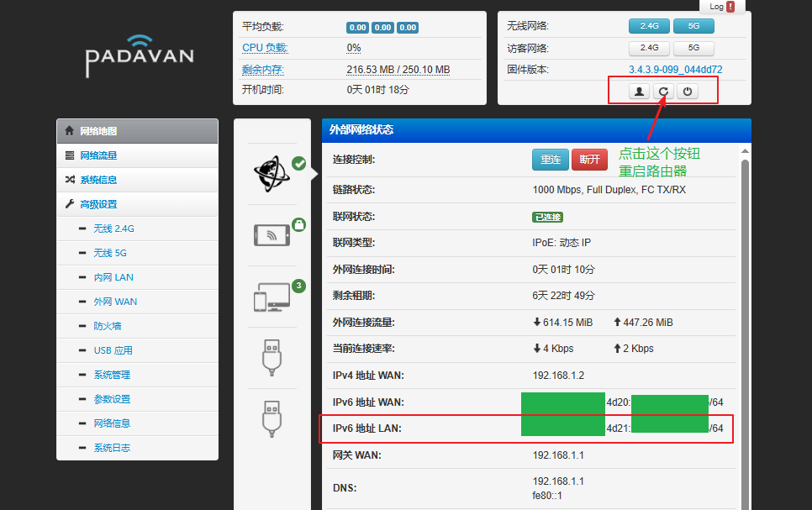This screenshot has width=812, height=510.
Task: Click the 外部网络状态 panel header
Action: point(536,130)
